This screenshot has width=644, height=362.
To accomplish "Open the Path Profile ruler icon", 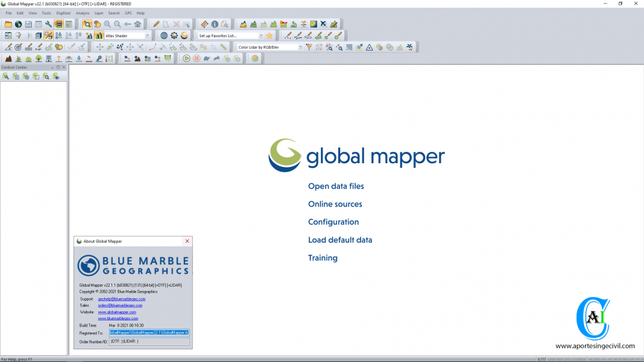I will pyautogui.click(x=204, y=24).
